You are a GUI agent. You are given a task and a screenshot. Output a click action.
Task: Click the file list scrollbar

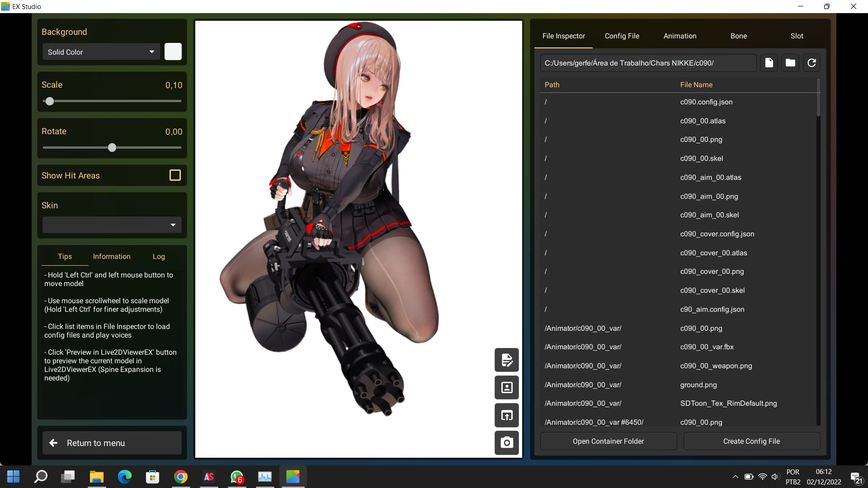pyautogui.click(x=818, y=98)
